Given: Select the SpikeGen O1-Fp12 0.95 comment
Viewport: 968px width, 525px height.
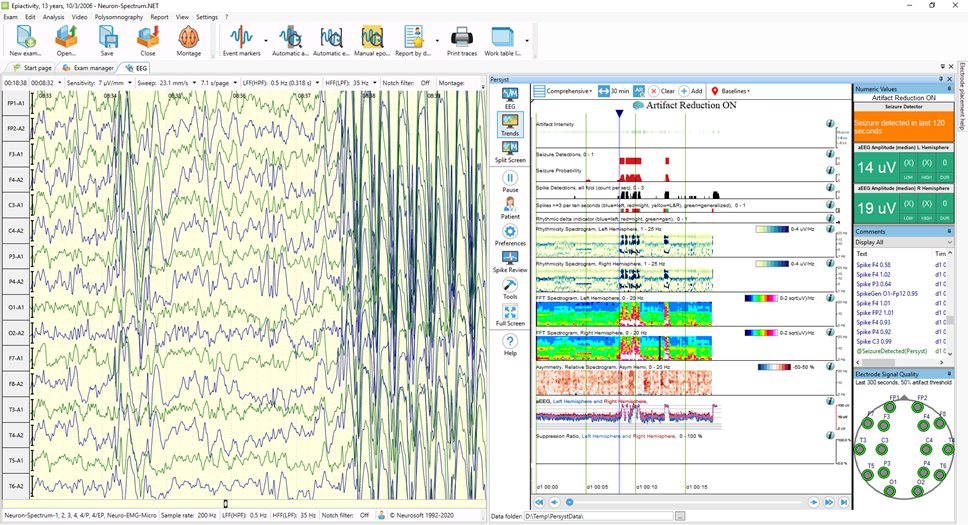Looking at the screenshot, I should coord(887,293).
